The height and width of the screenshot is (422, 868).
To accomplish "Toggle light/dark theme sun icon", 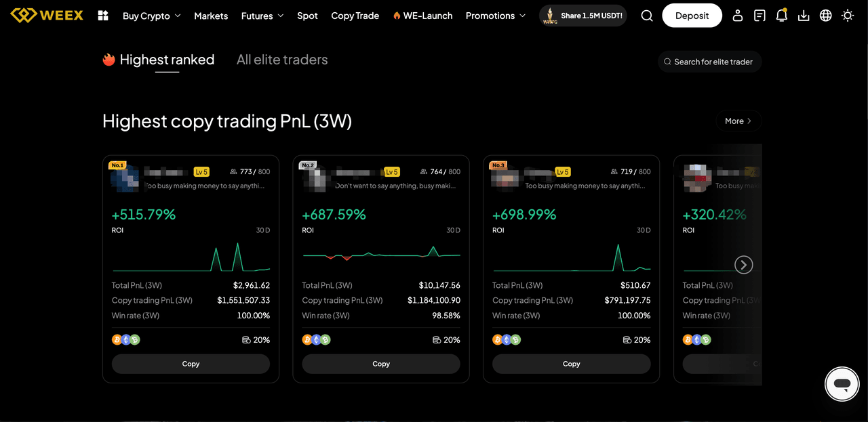I will coord(848,16).
